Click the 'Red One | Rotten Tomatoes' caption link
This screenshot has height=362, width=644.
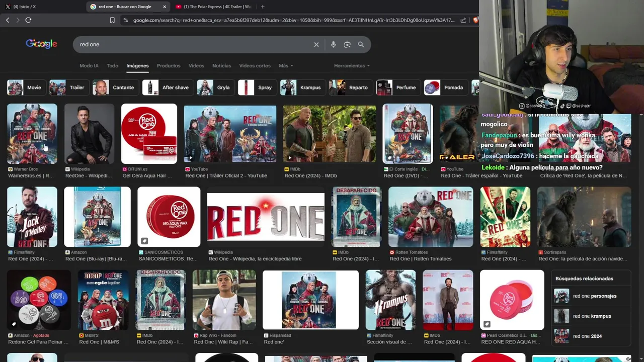421,259
